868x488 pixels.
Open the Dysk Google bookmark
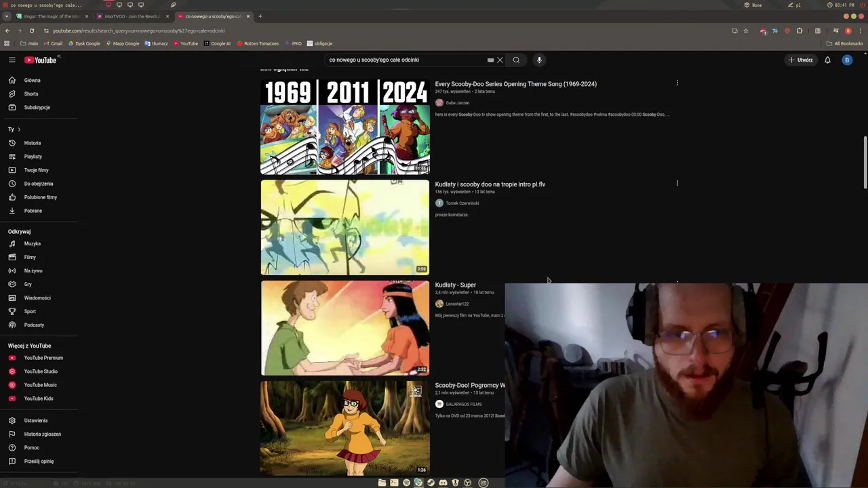[84, 43]
